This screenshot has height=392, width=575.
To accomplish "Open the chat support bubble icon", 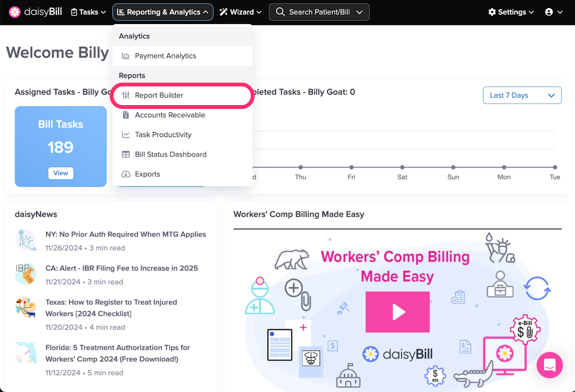I will [549, 365].
